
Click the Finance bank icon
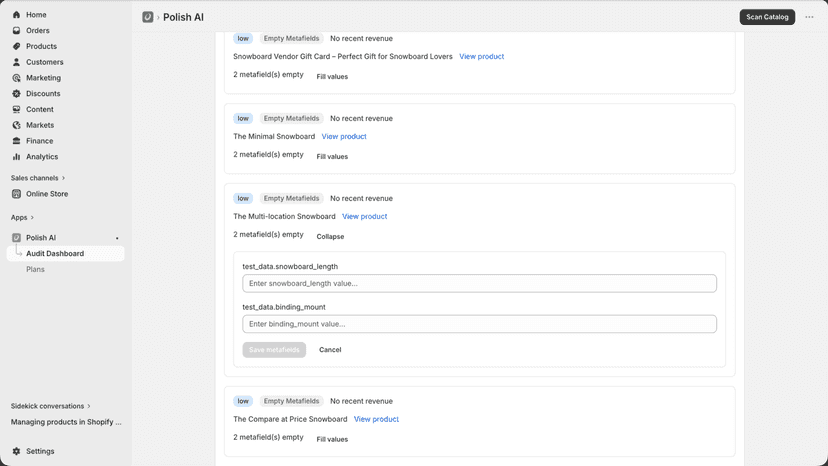16,141
